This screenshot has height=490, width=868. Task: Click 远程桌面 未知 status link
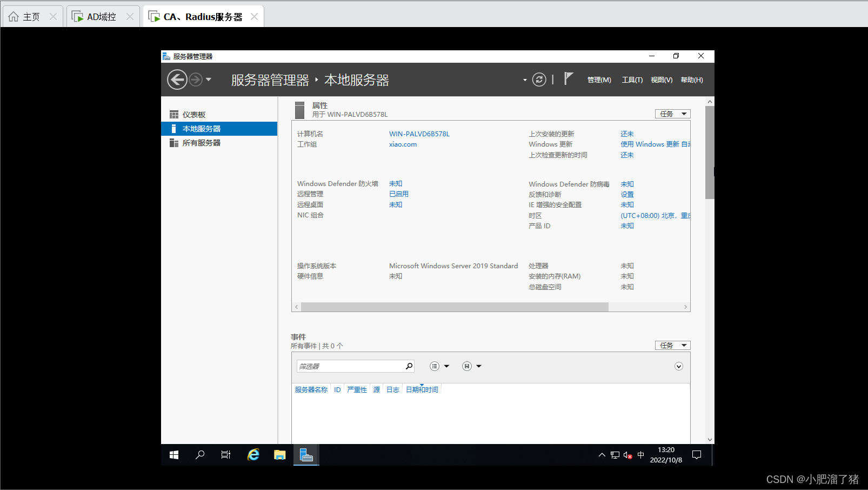[x=396, y=205]
